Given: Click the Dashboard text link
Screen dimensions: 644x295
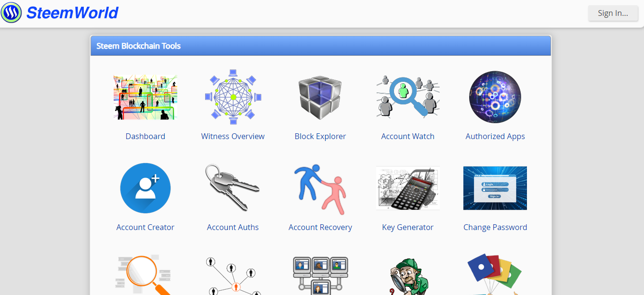Looking at the screenshot, I should coord(145,136).
